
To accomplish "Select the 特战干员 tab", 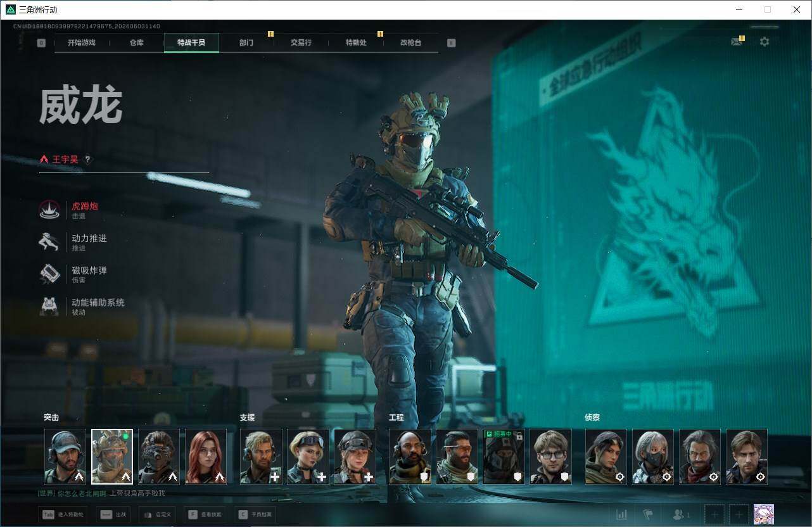I will tap(191, 43).
